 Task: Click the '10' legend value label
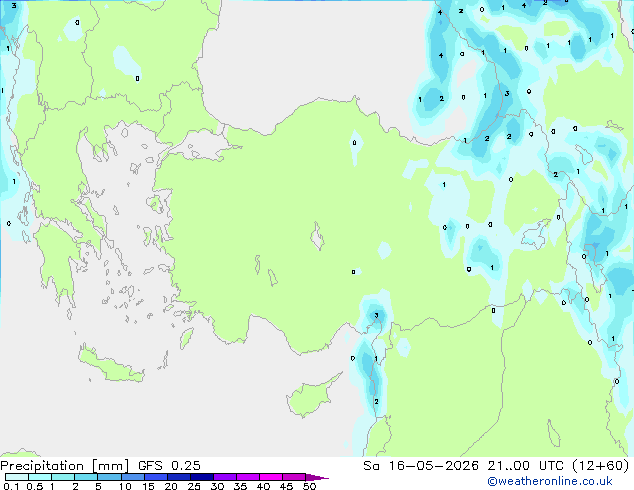pyautogui.click(x=125, y=486)
